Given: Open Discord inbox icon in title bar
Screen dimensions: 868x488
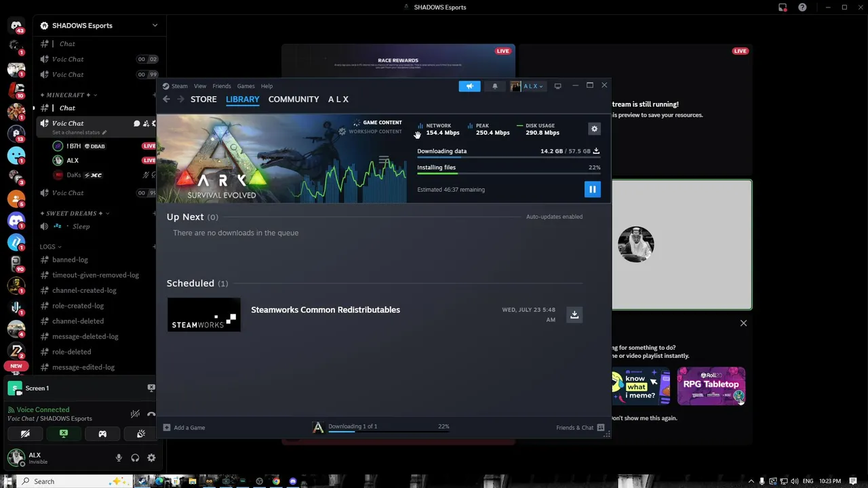Looking at the screenshot, I should [x=783, y=7].
